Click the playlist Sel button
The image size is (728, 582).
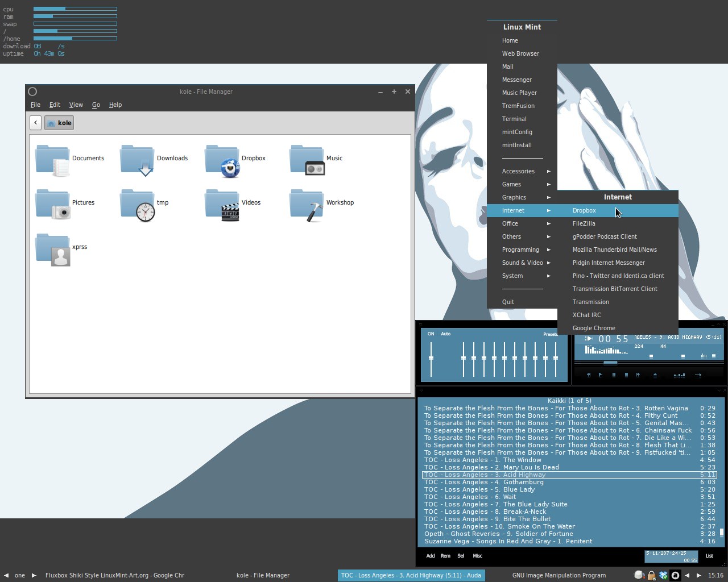[461, 556]
